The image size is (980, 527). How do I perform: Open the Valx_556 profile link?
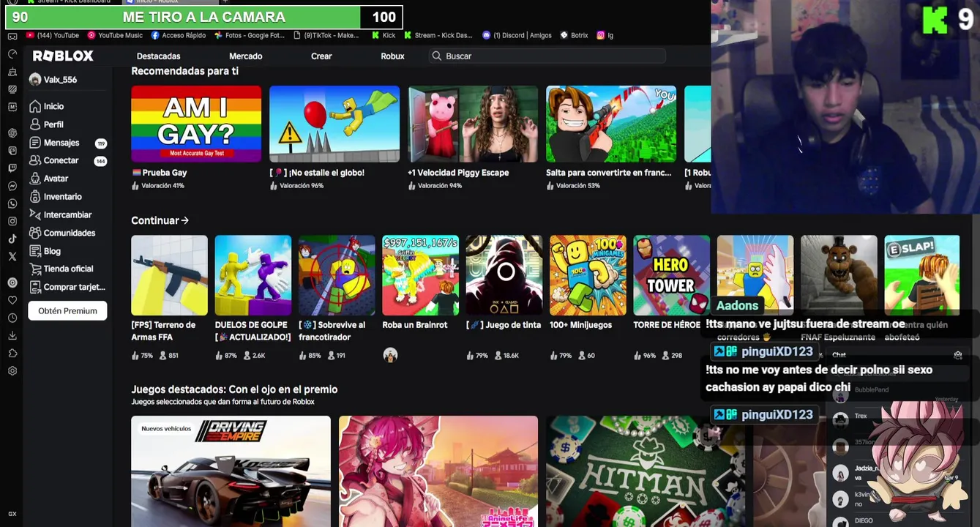click(53, 80)
